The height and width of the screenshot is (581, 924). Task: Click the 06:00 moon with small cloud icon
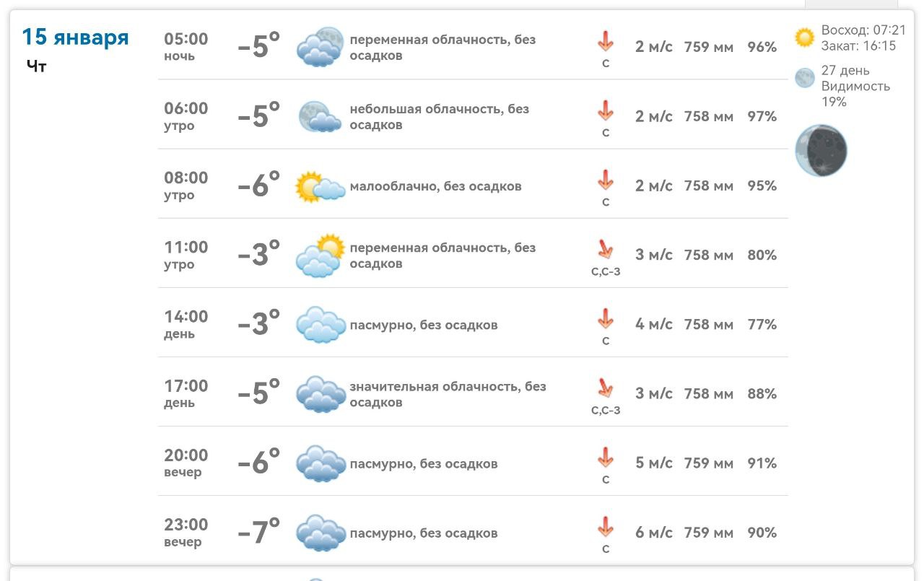click(x=321, y=116)
